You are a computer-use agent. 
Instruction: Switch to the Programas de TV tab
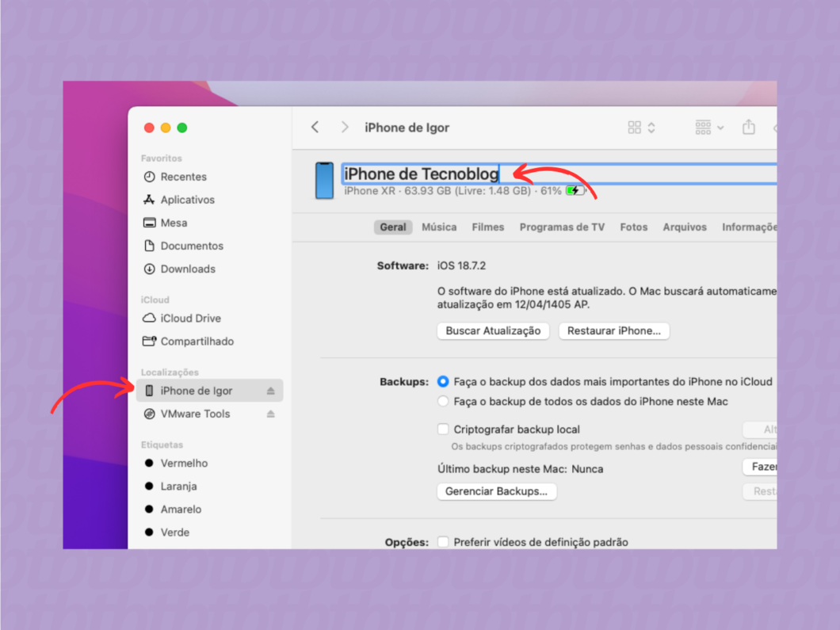pyautogui.click(x=562, y=227)
